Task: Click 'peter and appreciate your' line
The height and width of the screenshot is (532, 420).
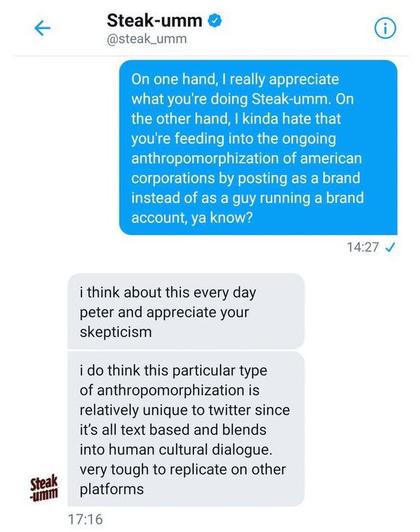Action: [x=164, y=312]
